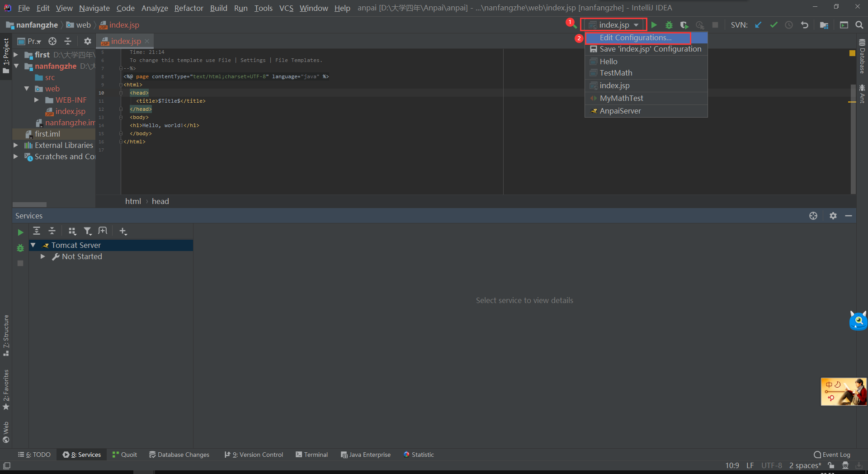This screenshot has height=474, width=868.
Task: Open the index.jsp run configuration dropdown
Action: [614, 25]
